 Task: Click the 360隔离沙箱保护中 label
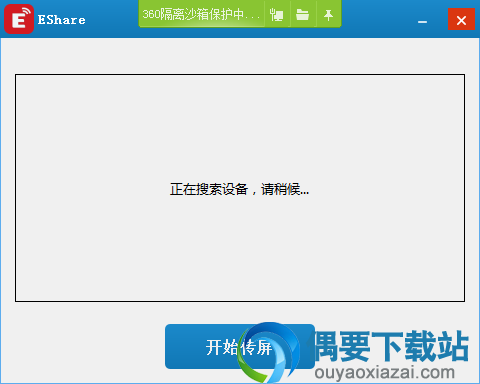(201, 14)
